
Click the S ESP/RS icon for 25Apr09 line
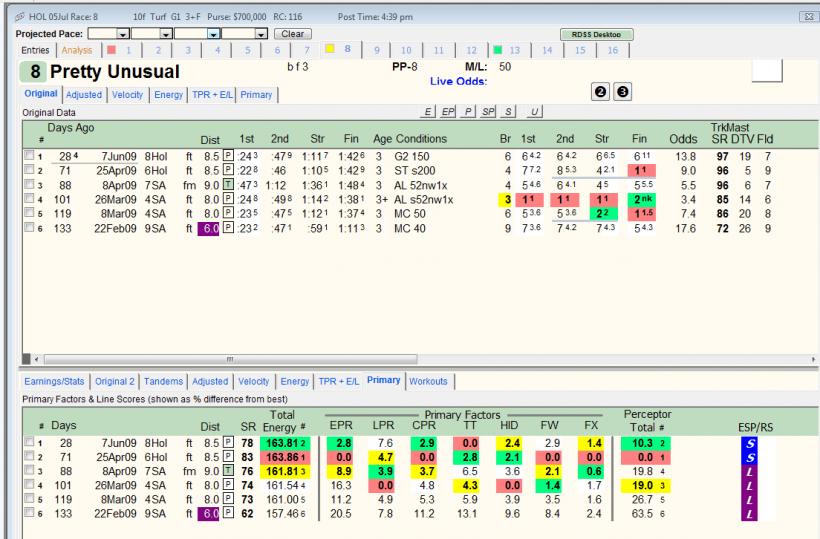[749, 457]
